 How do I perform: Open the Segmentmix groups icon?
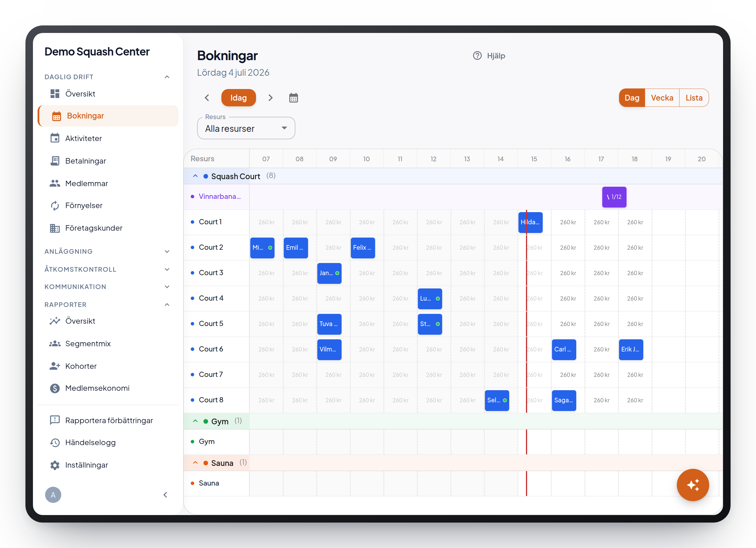coord(55,343)
